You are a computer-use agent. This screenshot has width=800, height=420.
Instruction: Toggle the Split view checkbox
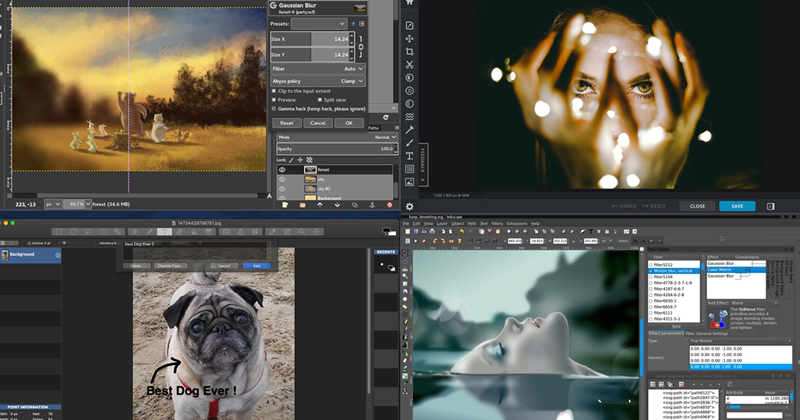tap(319, 100)
